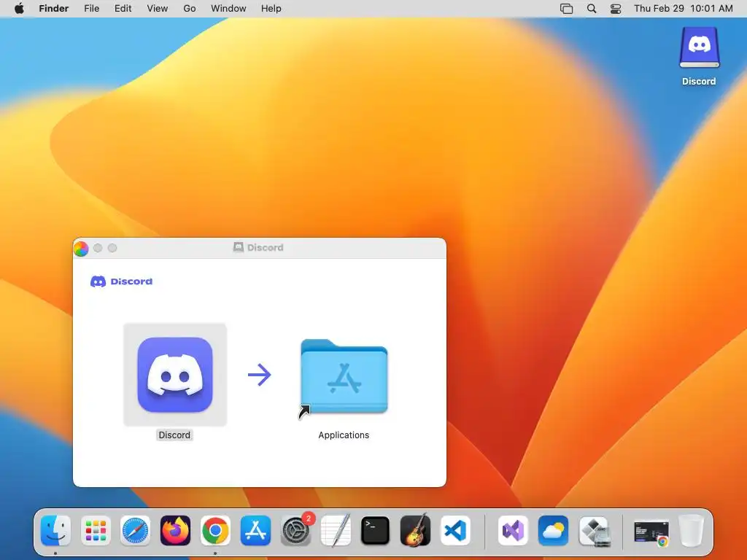The height and width of the screenshot is (560, 747).
Task: Open the App Store from the Dock
Action: click(x=255, y=530)
